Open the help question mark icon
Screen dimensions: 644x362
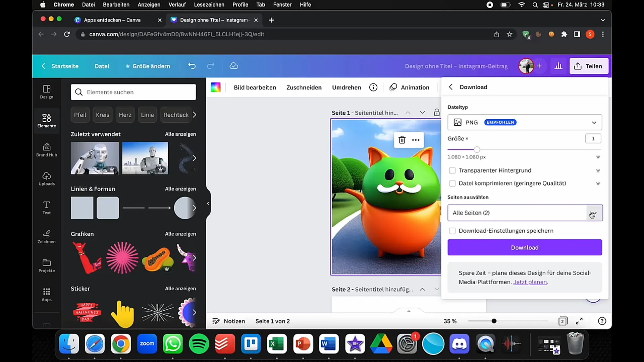click(602, 321)
